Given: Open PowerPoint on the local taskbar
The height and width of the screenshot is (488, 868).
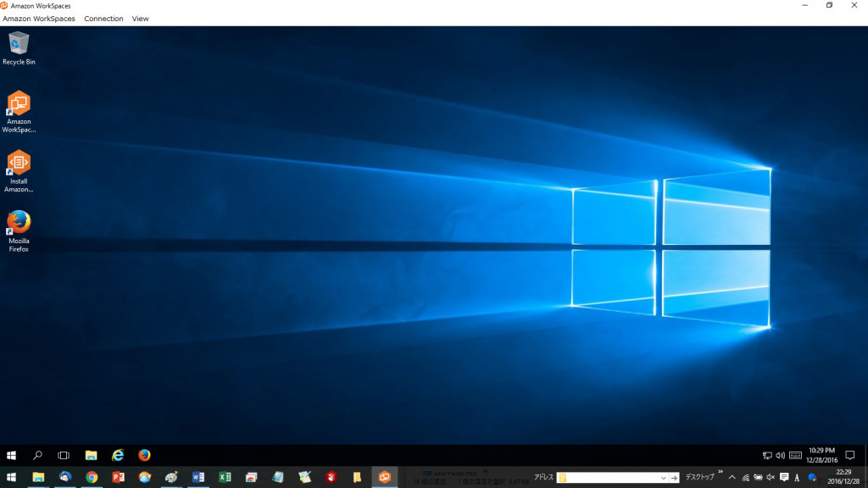Looking at the screenshot, I should (x=118, y=477).
